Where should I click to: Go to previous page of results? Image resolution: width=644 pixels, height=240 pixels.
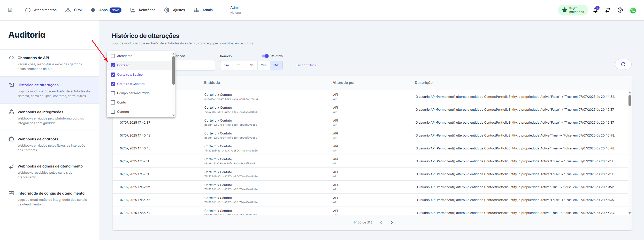[x=381, y=222]
